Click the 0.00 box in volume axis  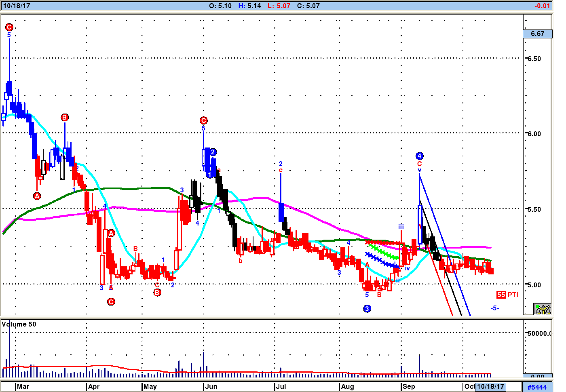tap(537, 376)
